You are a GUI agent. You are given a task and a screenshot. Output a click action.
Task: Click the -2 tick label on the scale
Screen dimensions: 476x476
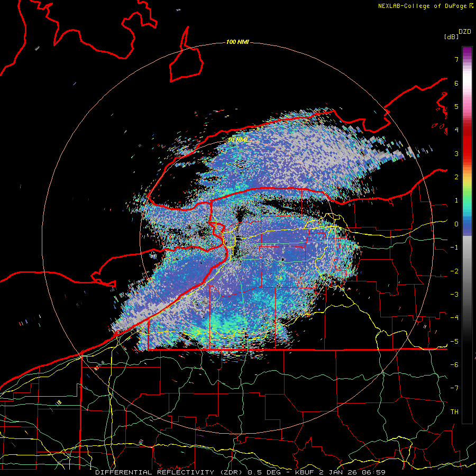coord(454,271)
